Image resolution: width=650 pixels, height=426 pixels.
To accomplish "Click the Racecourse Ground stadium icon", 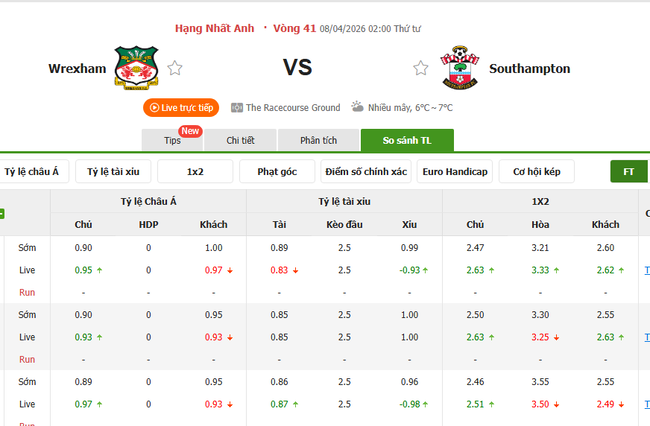I will [237, 107].
